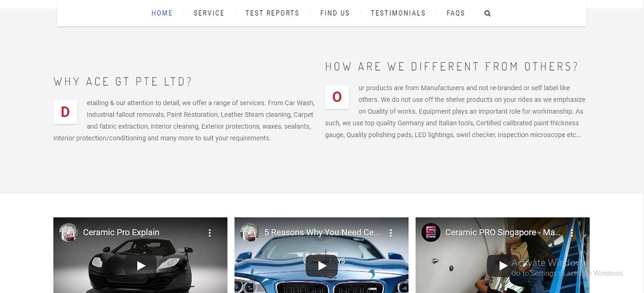Viewport: 644px width, 293px height.
Task: Open the Service menu item
Action: coord(209,13)
